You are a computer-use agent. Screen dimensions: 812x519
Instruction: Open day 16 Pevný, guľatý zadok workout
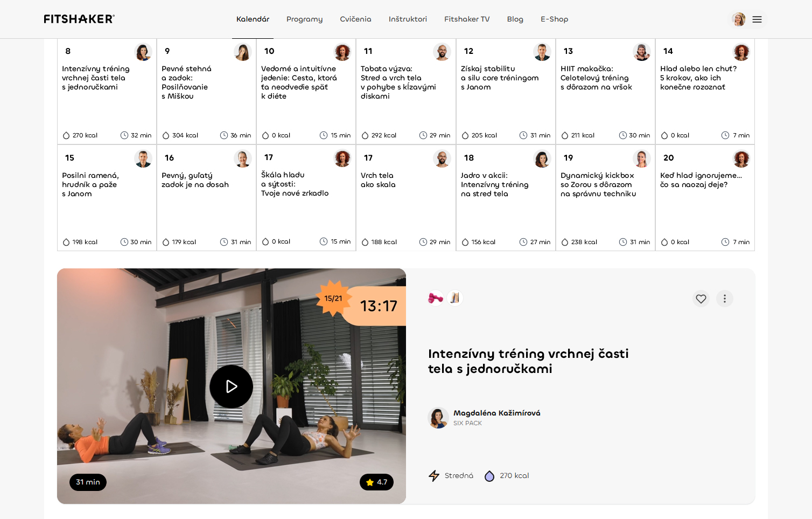[x=206, y=198]
